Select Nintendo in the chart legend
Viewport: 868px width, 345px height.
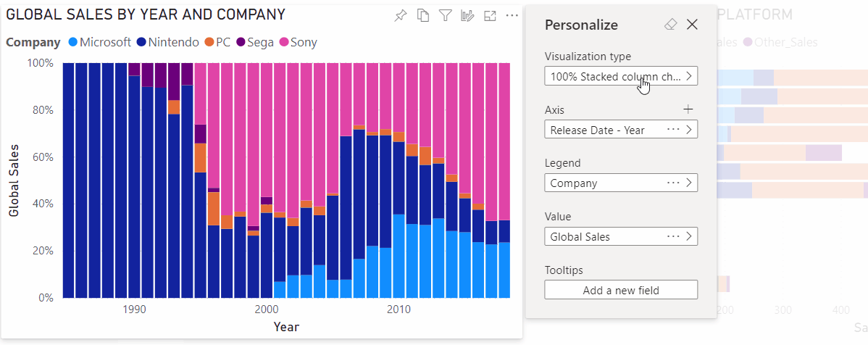(173, 42)
